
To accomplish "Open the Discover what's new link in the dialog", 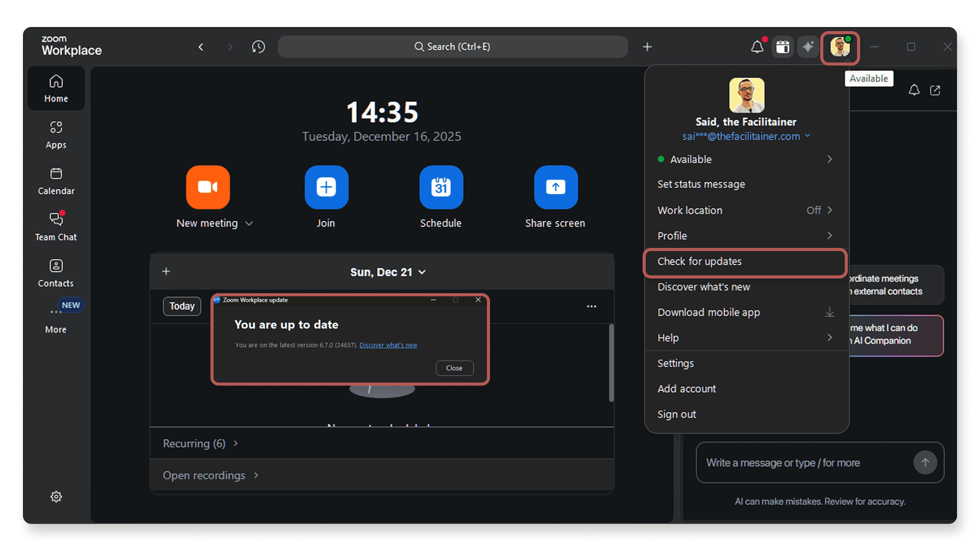I will [388, 345].
